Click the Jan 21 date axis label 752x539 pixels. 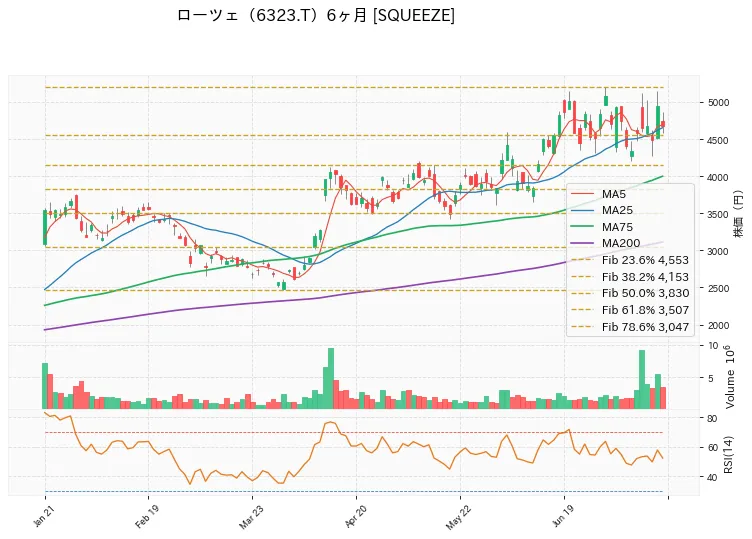[44, 515]
